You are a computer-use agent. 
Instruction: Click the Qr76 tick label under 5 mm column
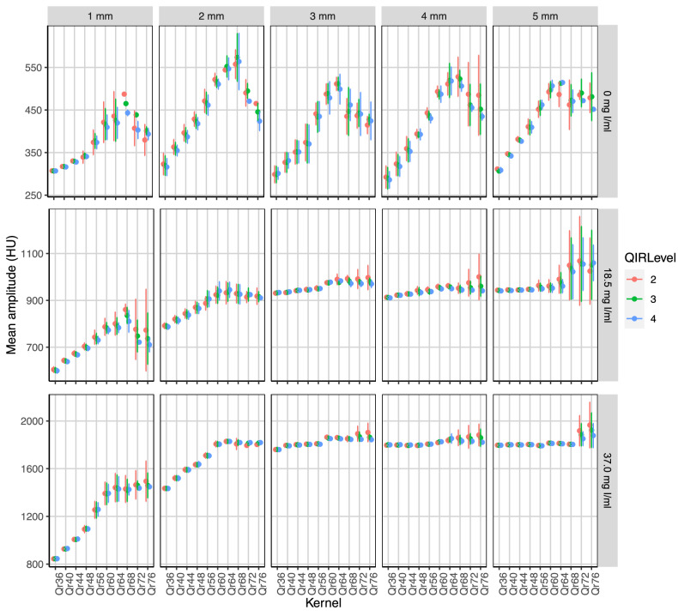coord(593,583)
